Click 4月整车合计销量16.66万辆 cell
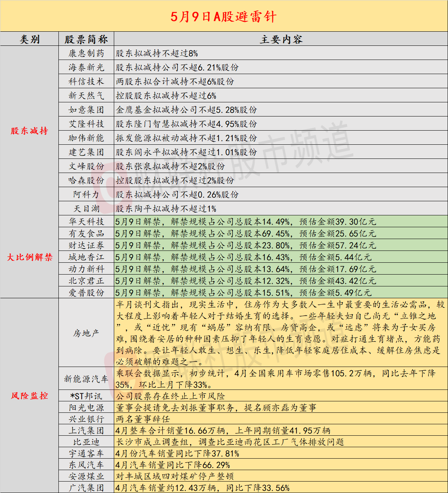Viewport: 448px width, 493px height. 281,430
